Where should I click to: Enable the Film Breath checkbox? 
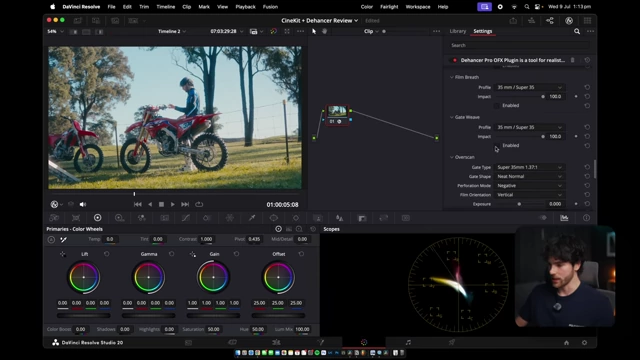497,105
